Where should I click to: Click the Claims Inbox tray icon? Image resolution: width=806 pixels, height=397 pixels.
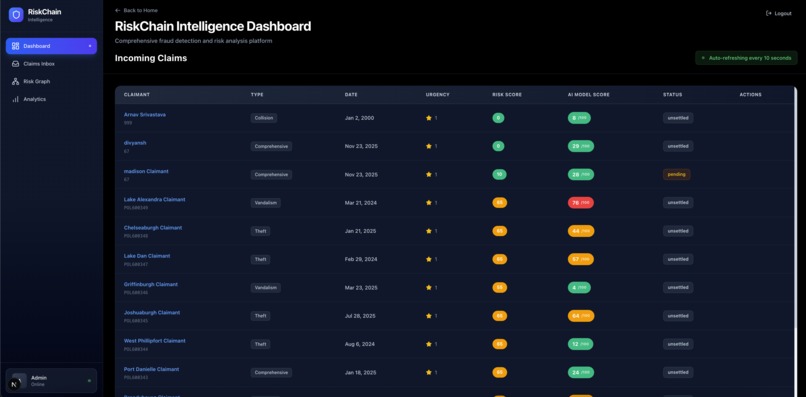point(15,64)
